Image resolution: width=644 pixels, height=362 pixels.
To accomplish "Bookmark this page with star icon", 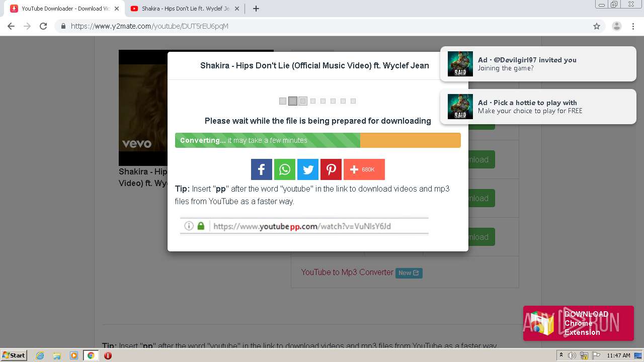I will [x=597, y=26].
